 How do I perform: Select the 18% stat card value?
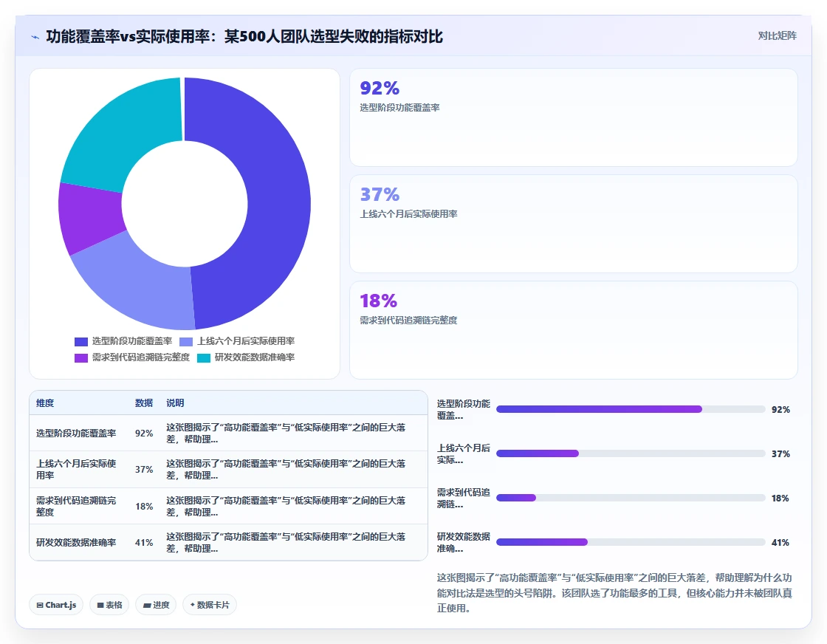click(378, 301)
